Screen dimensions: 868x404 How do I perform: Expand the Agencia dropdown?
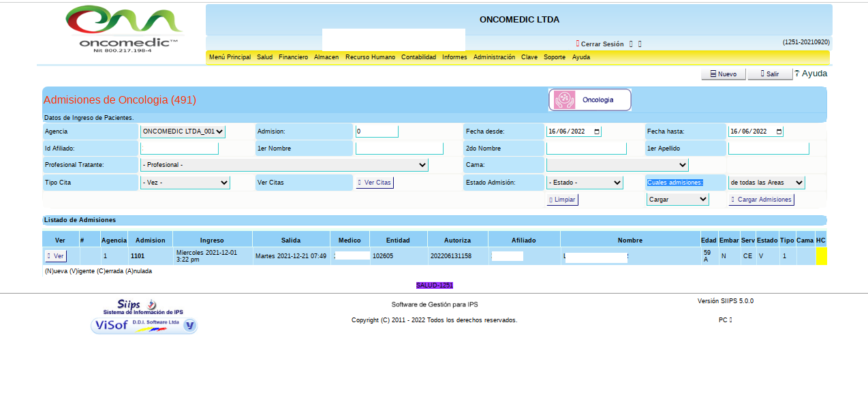click(x=183, y=131)
